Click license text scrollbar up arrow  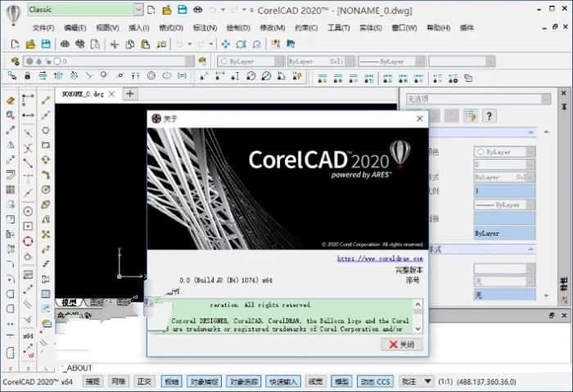418,304
